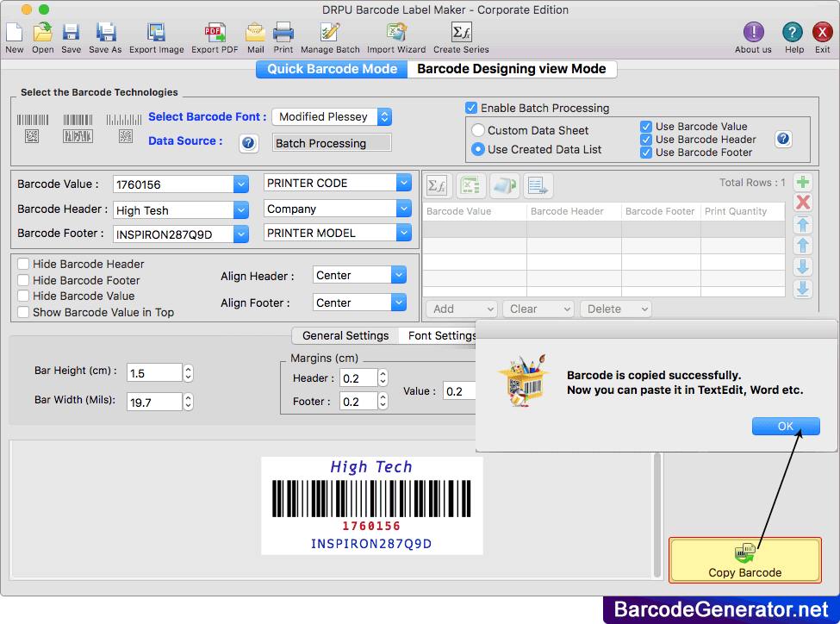Click the Copy Barcode button
This screenshot has width=840, height=624.
(x=744, y=559)
